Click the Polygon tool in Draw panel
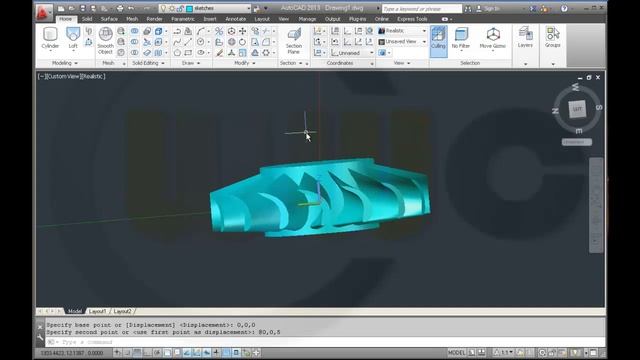 click(177, 53)
